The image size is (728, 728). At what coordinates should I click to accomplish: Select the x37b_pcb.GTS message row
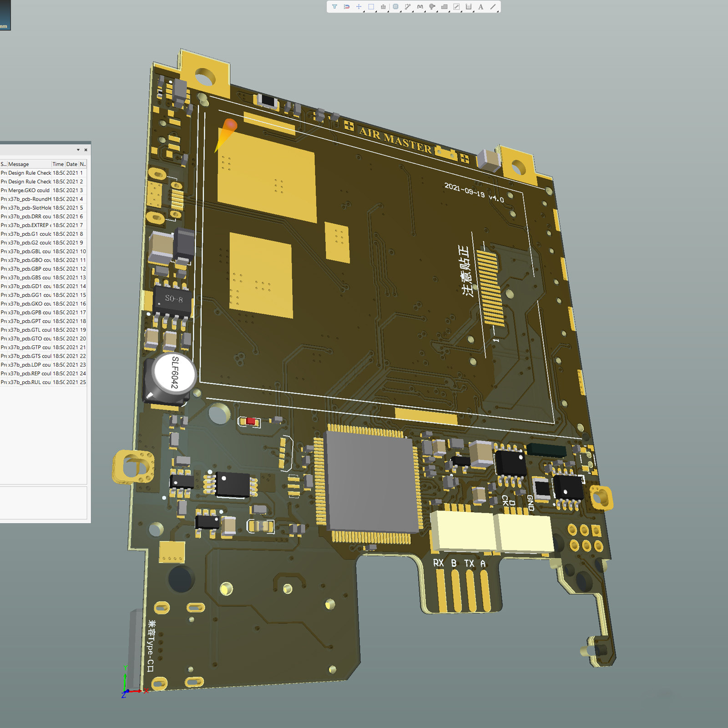(x=43, y=356)
